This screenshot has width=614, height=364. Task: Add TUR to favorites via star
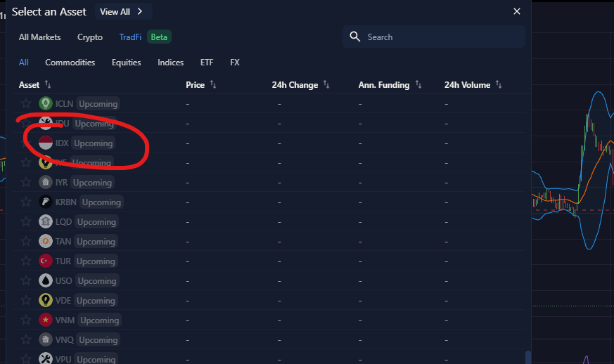pyautogui.click(x=26, y=261)
